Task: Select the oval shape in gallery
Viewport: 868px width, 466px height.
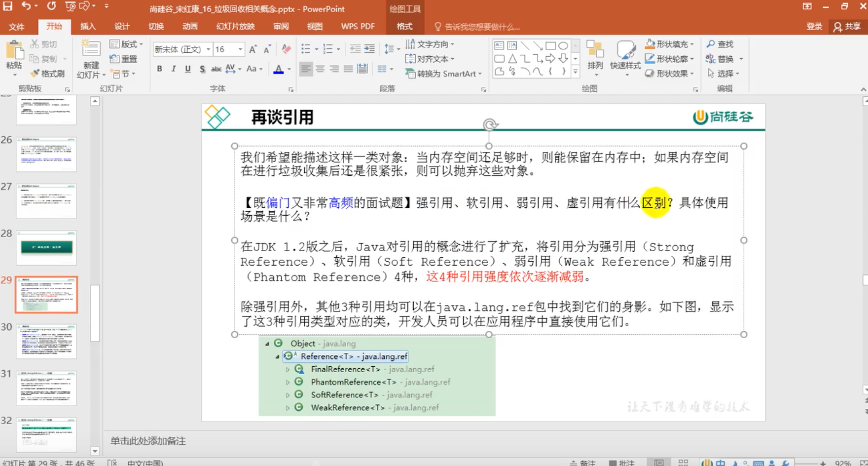Action: [563, 45]
